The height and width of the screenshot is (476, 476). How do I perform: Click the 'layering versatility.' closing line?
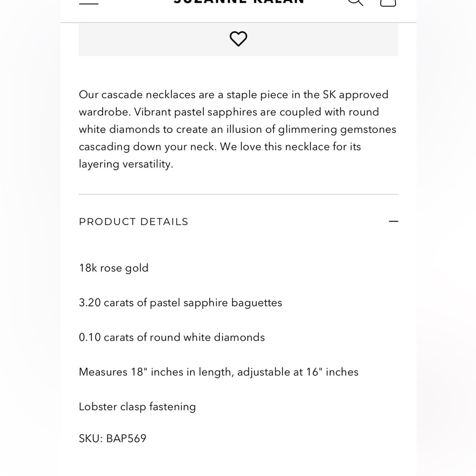126,164
